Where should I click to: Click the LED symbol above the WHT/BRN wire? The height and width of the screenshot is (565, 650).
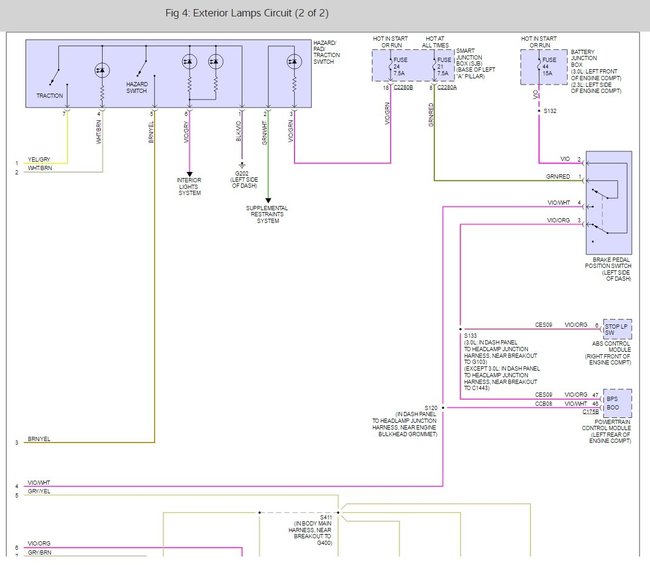(102, 70)
